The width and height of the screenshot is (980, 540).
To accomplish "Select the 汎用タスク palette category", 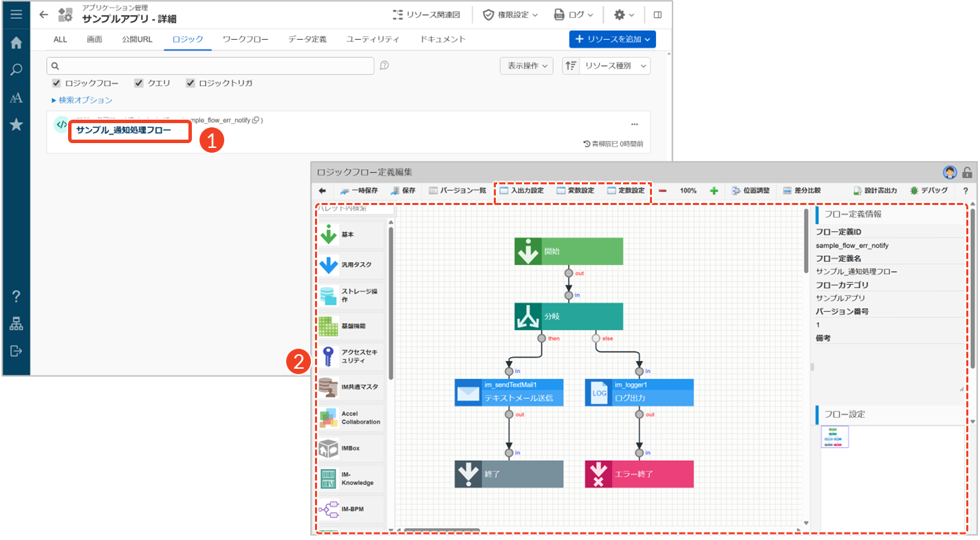I will [x=351, y=265].
